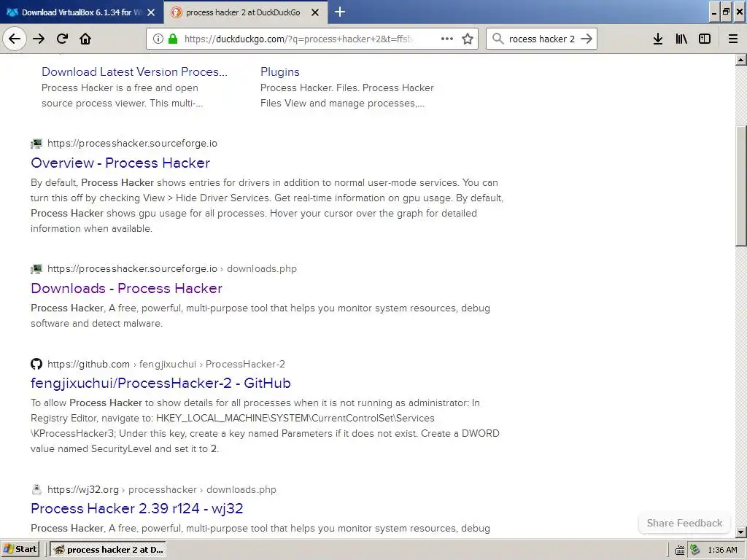This screenshot has width=747, height=560.
Task: Open the downloads panel
Action: (658, 39)
